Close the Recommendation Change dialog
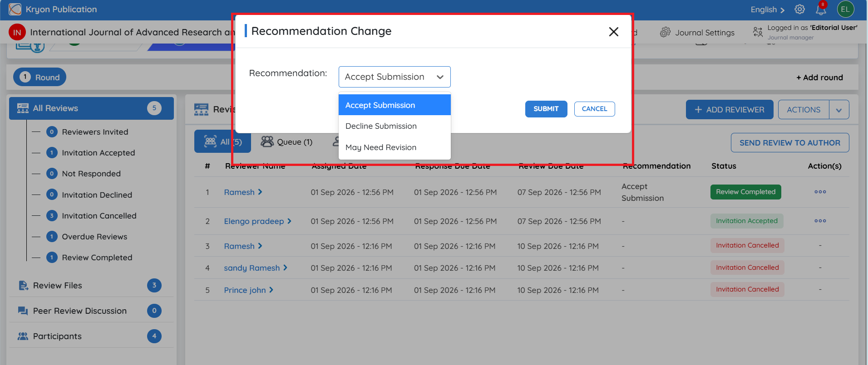The width and height of the screenshot is (868, 365). [614, 32]
